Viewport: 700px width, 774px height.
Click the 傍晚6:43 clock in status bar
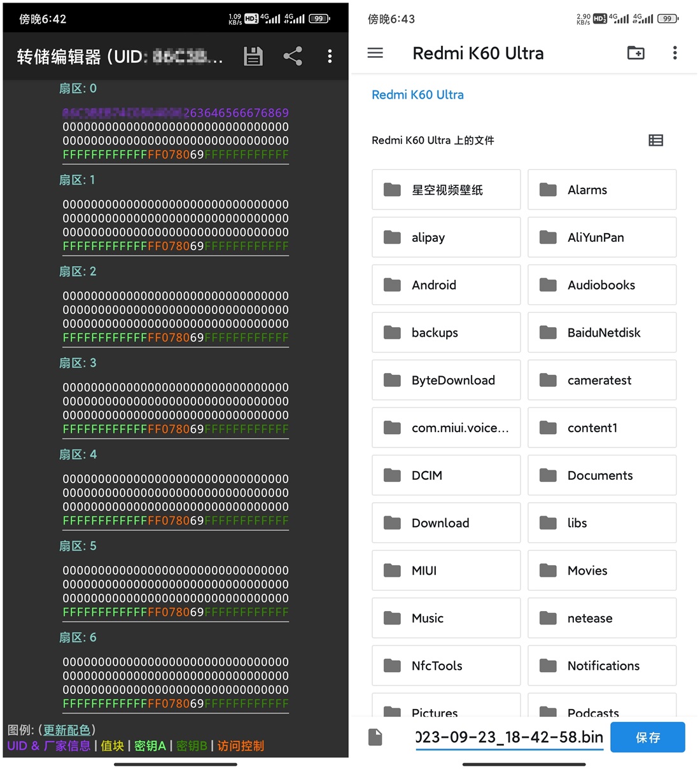391,19
